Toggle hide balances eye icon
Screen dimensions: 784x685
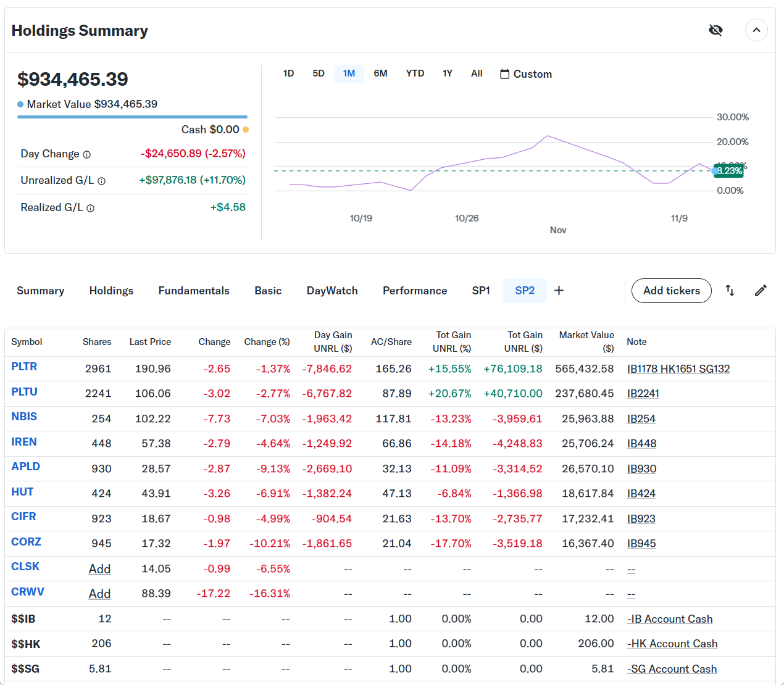(715, 30)
